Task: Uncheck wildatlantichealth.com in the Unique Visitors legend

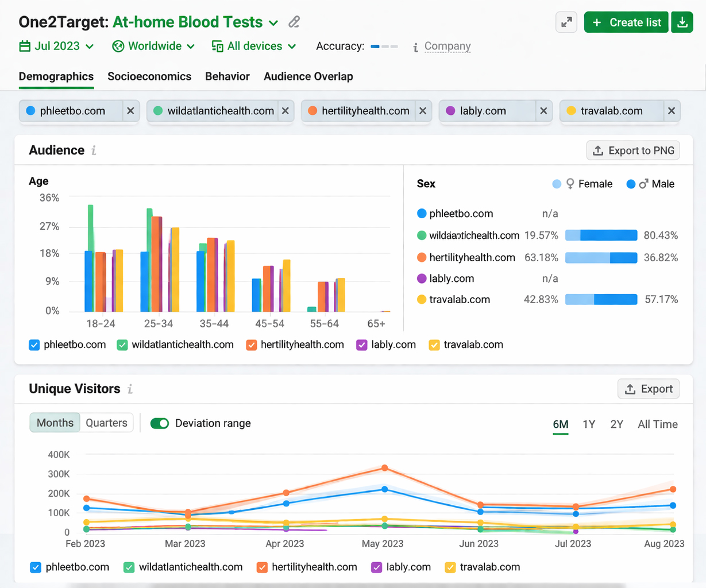Action: point(129,567)
